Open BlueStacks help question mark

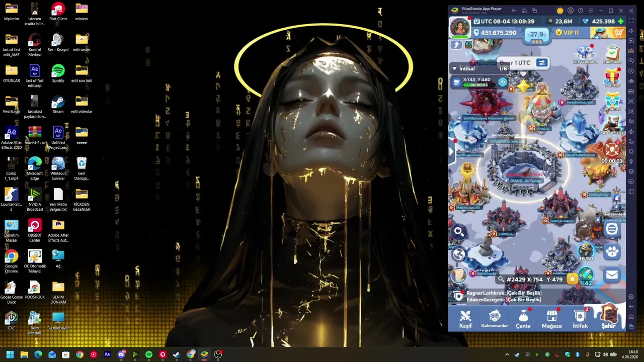coord(581,11)
